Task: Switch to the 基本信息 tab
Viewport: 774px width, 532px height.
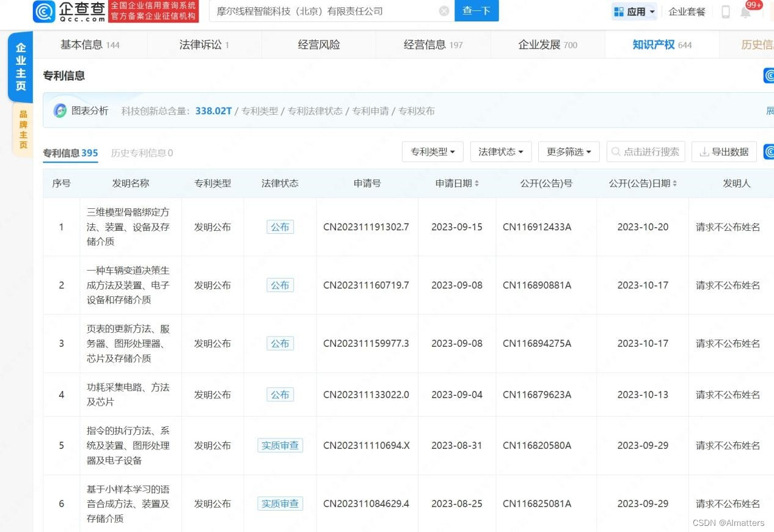Action: tap(90, 45)
